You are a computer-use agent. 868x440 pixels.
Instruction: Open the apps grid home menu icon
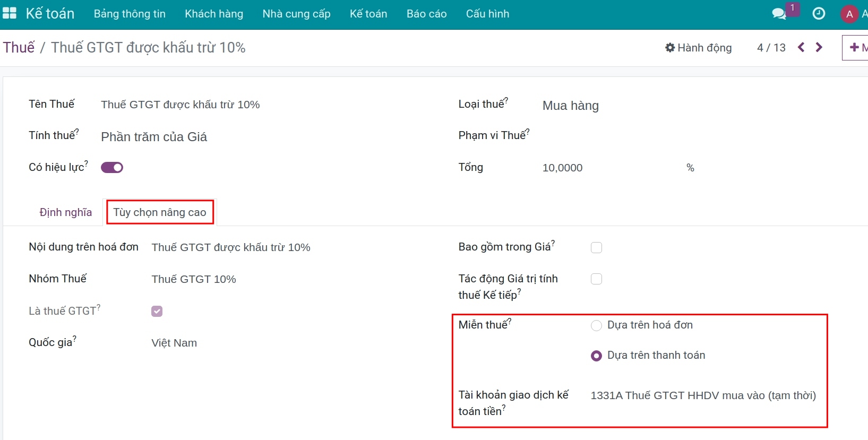pos(10,13)
